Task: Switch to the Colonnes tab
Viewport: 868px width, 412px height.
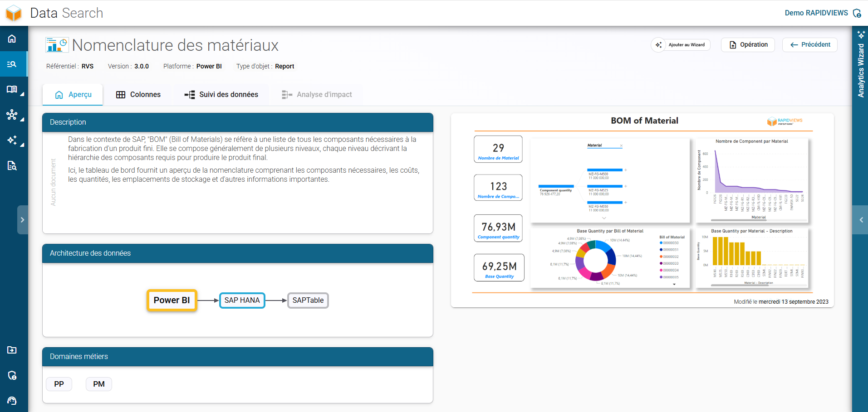Action: (x=138, y=95)
